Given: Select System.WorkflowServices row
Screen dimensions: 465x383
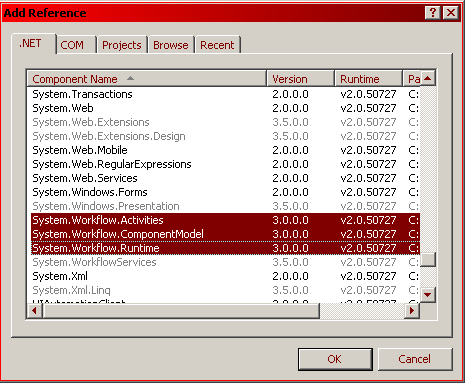Looking at the screenshot, I should pyautogui.click(x=225, y=262).
